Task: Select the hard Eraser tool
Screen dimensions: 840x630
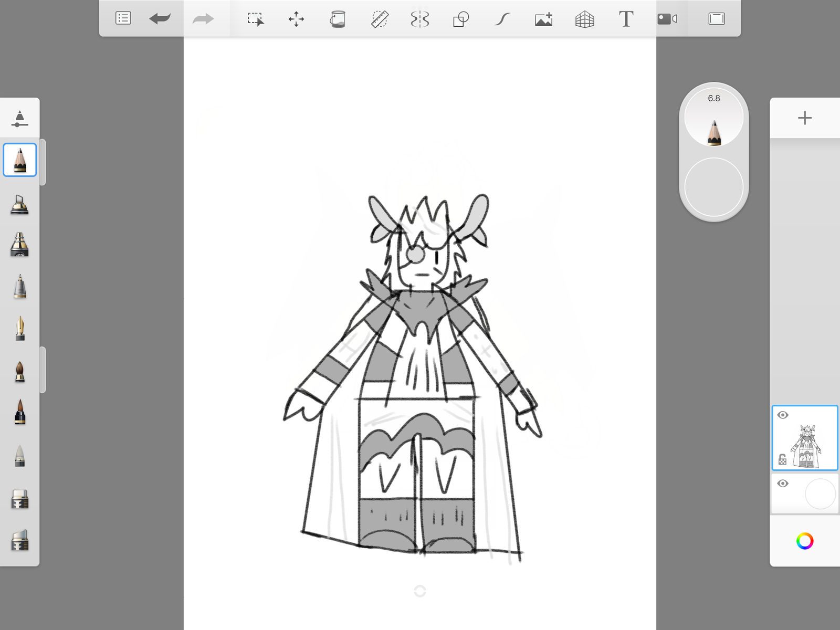Action: 20,499
